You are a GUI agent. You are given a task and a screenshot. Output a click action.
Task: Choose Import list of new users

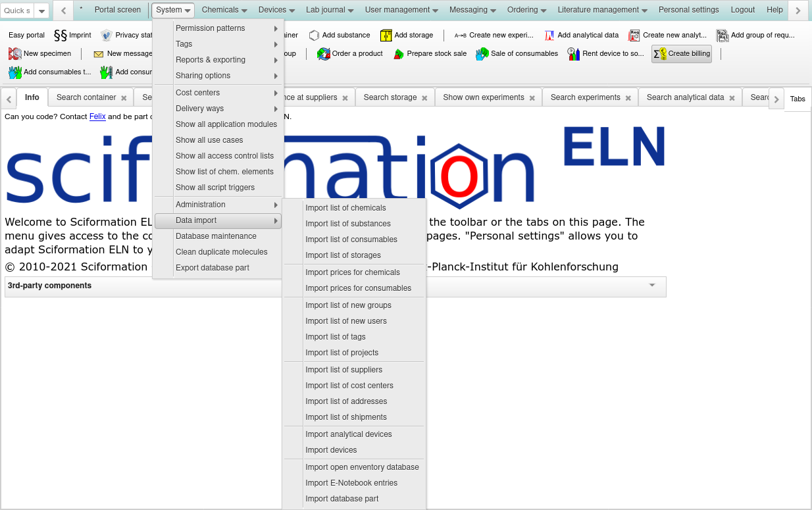tap(354, 321)
